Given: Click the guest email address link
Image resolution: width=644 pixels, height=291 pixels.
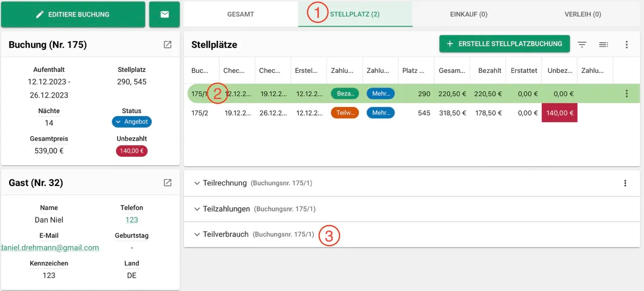Looking at the screenshot, I should click(50, 248).
